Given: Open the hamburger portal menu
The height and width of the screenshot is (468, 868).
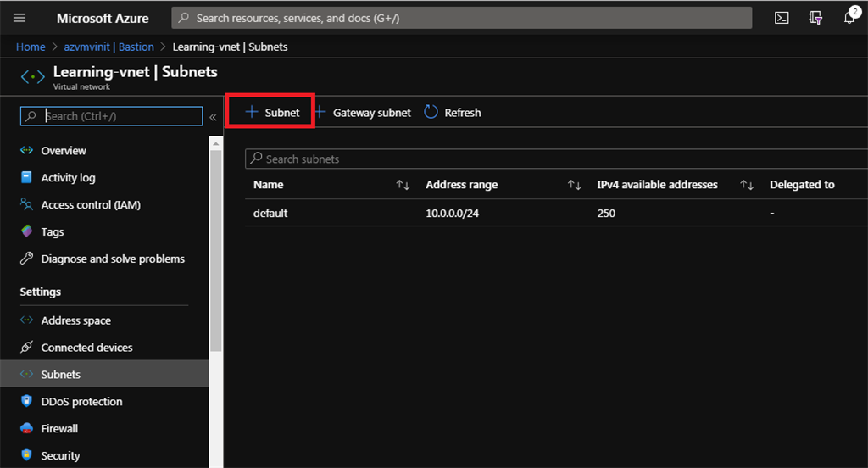Looking at the screenshot, I should [x=19, y=18].
